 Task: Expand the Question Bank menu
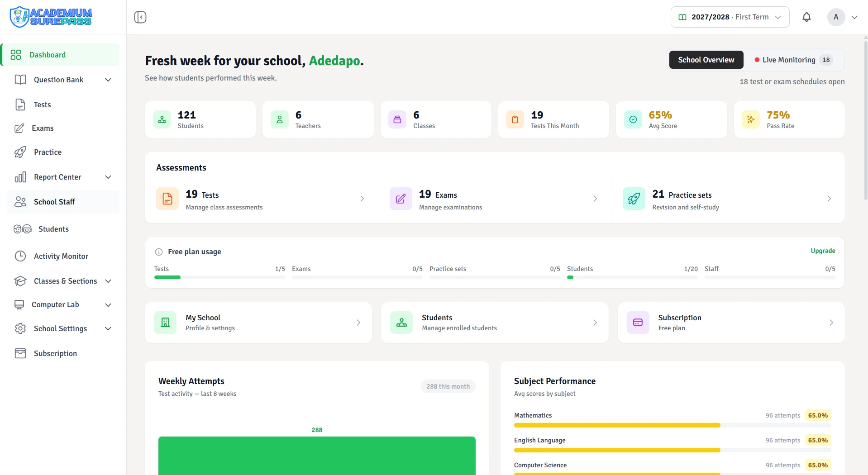[x=63, y=80]
